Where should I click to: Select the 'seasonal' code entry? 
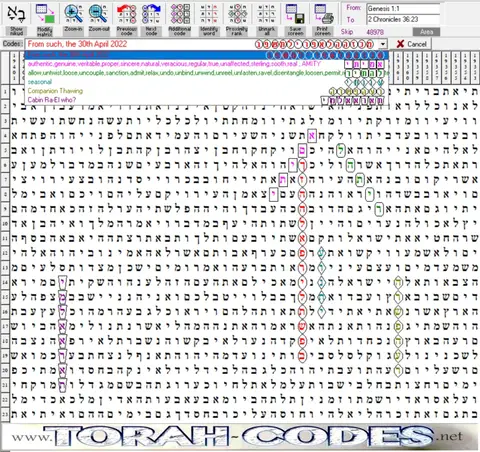pyautogui.click(x=207, y=82)
